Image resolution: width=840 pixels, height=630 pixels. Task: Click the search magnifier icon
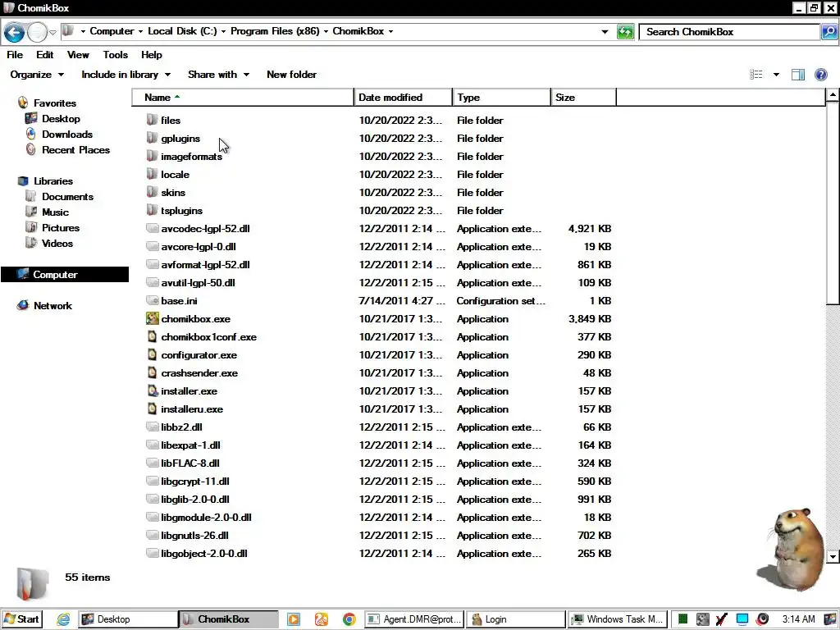coord(829,32)
